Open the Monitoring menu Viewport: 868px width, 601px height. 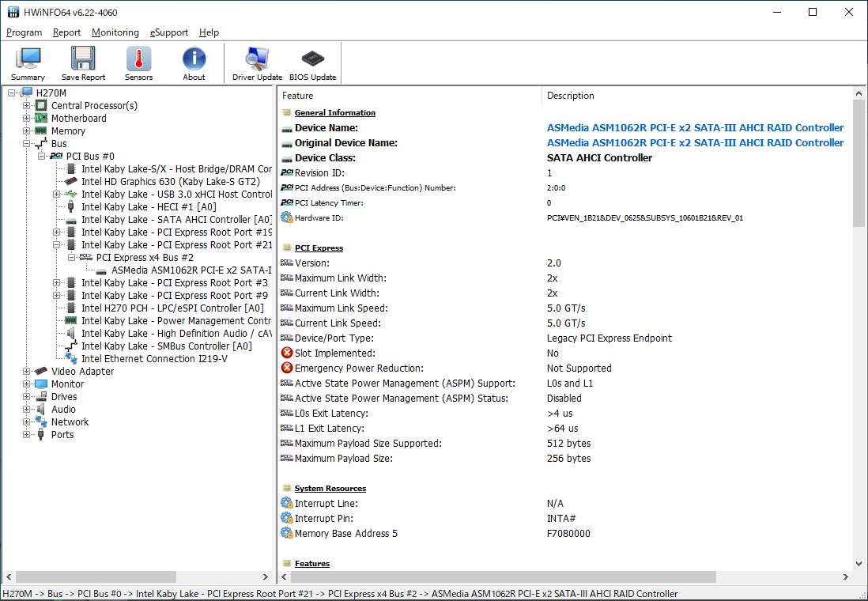click(115, 32)
